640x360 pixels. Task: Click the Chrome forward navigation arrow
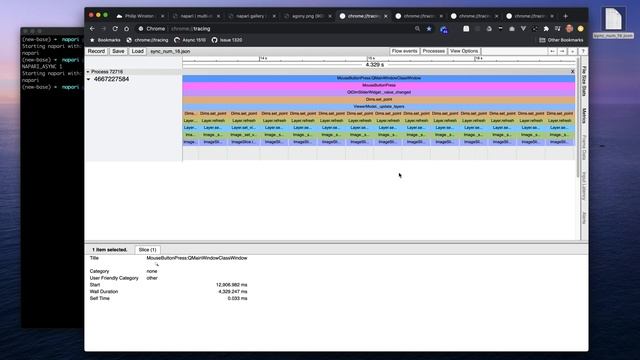pos(104,29)
